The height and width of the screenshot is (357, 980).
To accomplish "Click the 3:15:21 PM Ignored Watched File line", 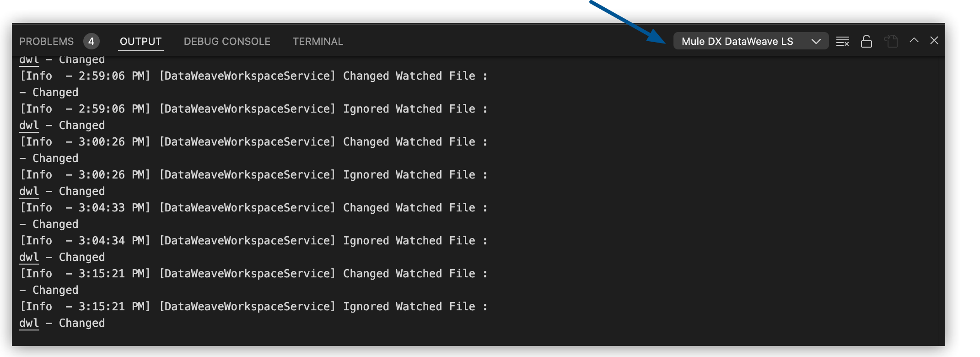I will pos(253,306).
